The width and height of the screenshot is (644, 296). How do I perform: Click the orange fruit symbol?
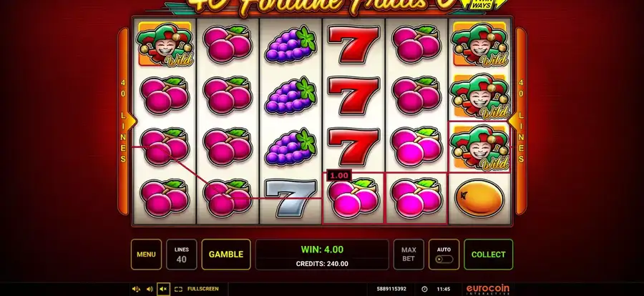[x=479, y=198]
